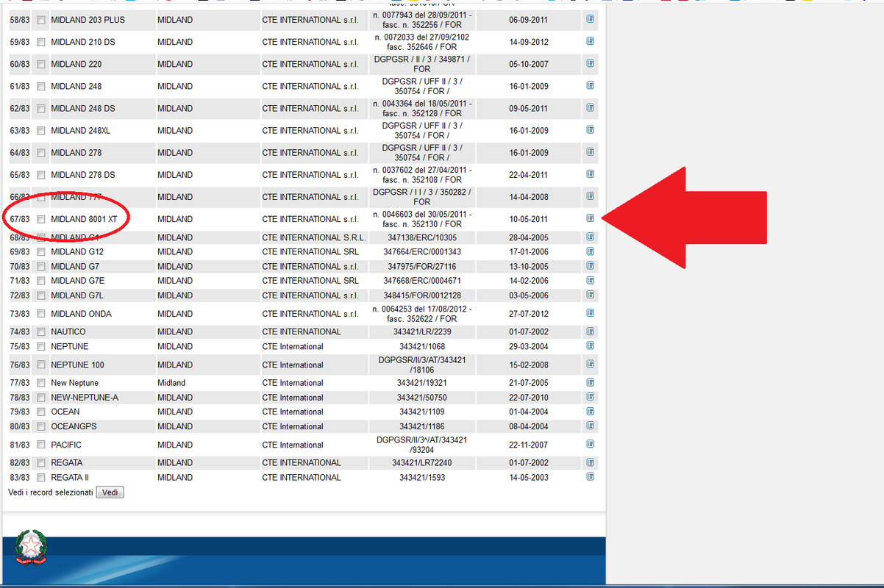Viewport: 884px width, 588px height.
Task: Click the Italian Republic emblem in footer
Action: click(32, 548)
